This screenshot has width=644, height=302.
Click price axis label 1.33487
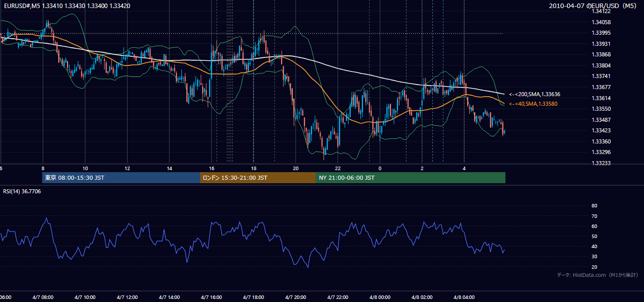(601, 120)
